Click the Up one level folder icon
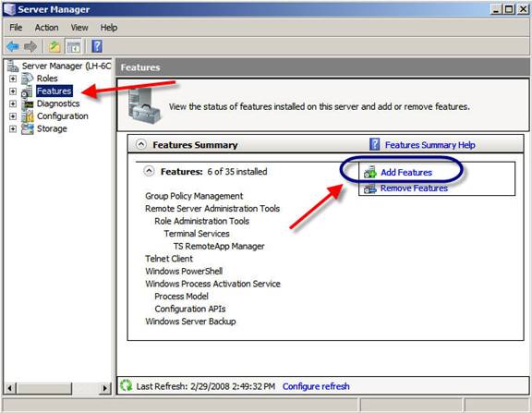This screenshot has height=413, width=532. coord(54,46)
